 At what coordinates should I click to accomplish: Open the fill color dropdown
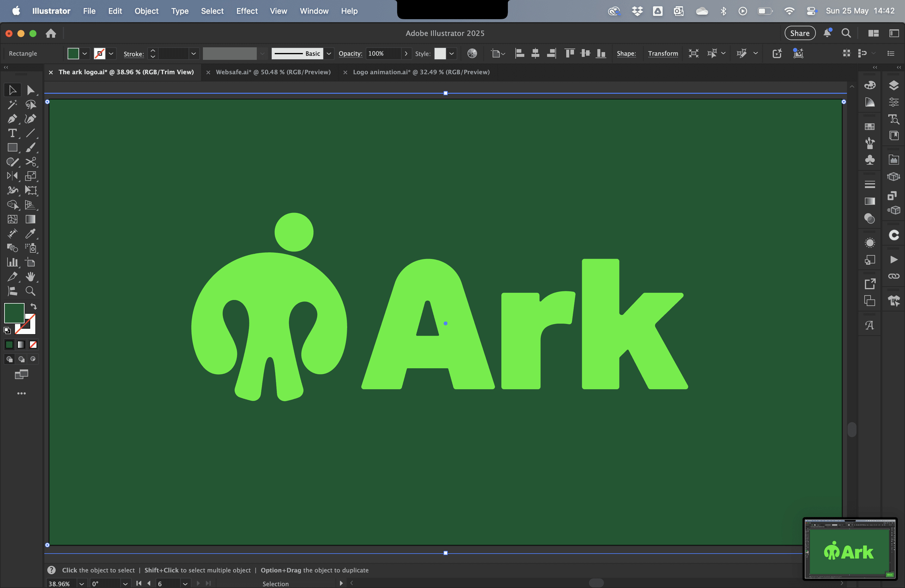coord(85,54)
